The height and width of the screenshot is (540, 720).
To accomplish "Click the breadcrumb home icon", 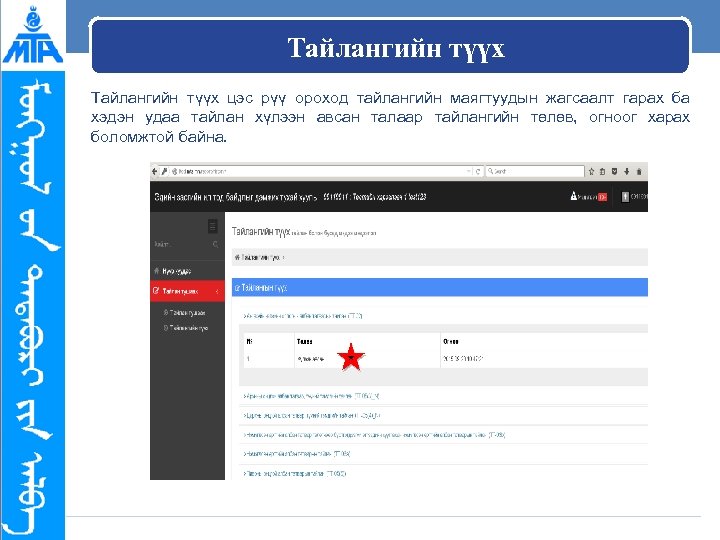I will coord(237,257).
